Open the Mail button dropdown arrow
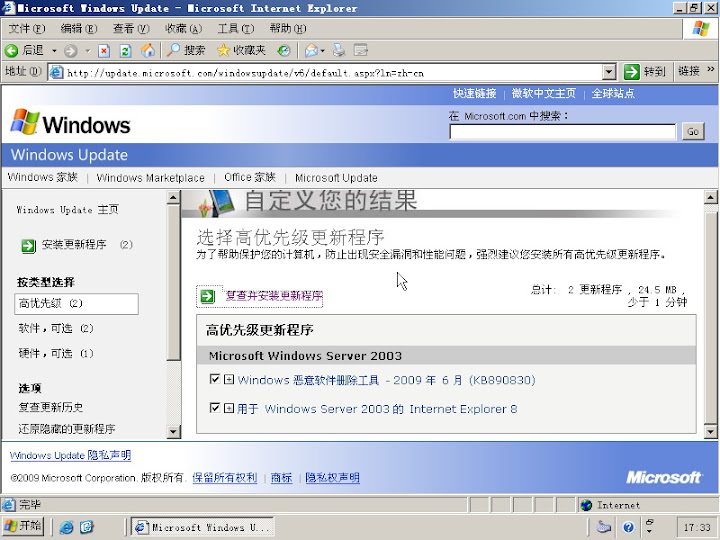The width and height of the screenshot is (720, 540). pos(322,51)
